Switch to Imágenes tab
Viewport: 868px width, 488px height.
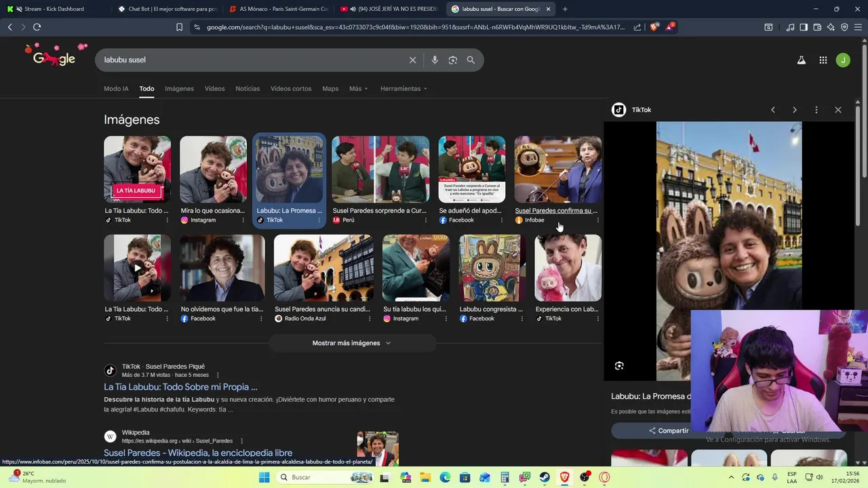(179, 89)
